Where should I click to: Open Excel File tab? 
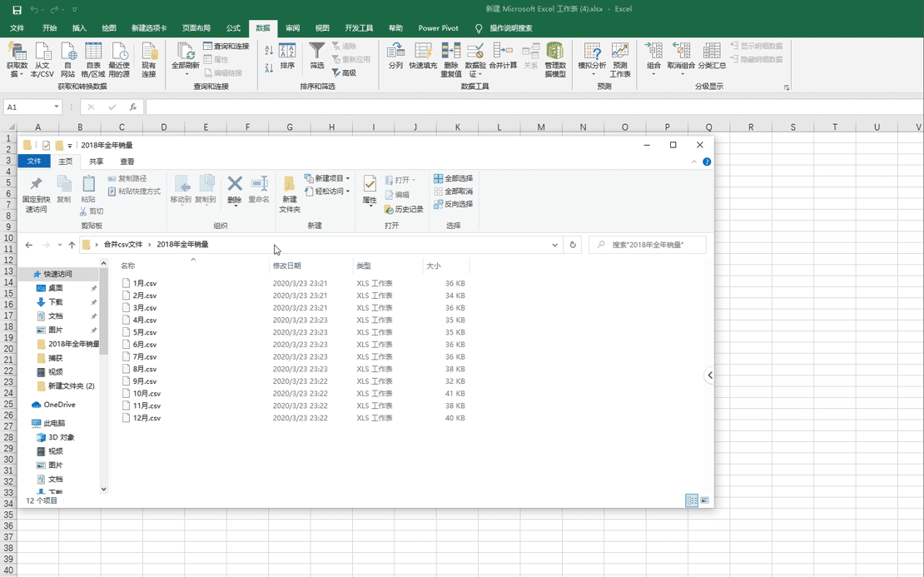(x=17, y=27)
